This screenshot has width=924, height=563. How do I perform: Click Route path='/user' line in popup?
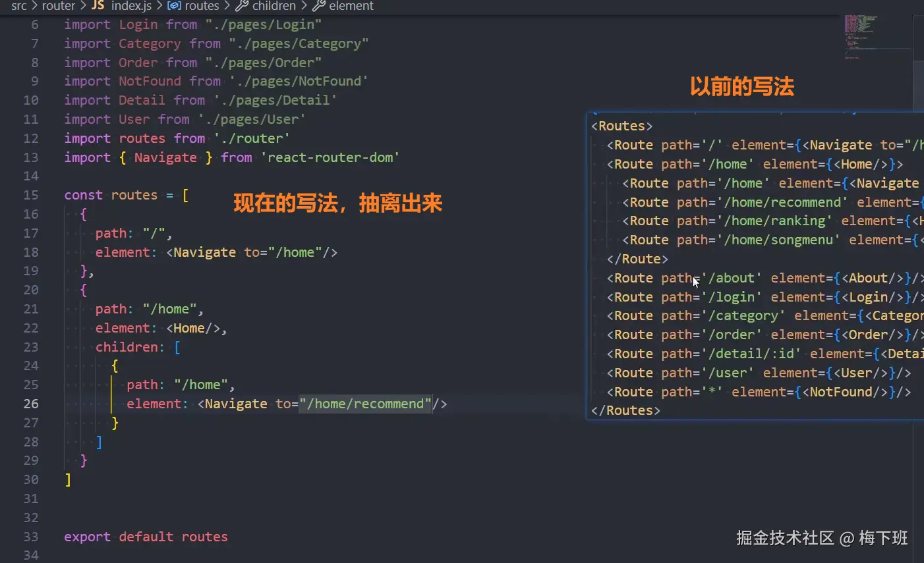pyautogui.click(x=759, y=373)
